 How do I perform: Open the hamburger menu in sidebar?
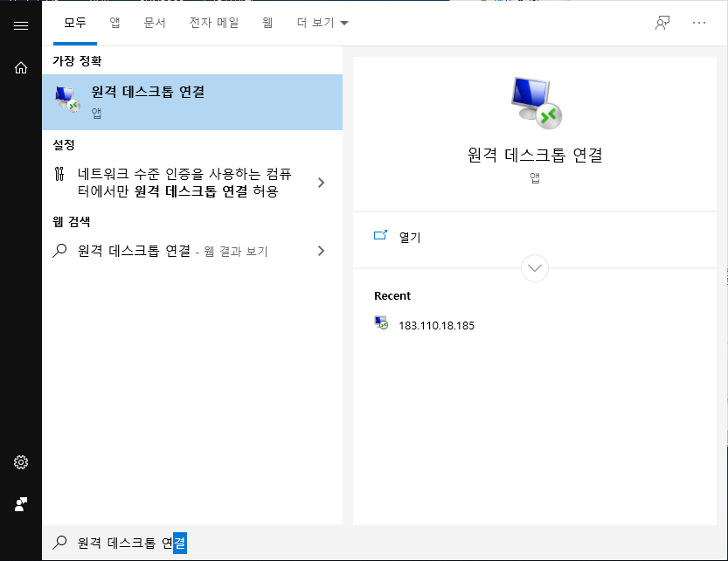21,25
